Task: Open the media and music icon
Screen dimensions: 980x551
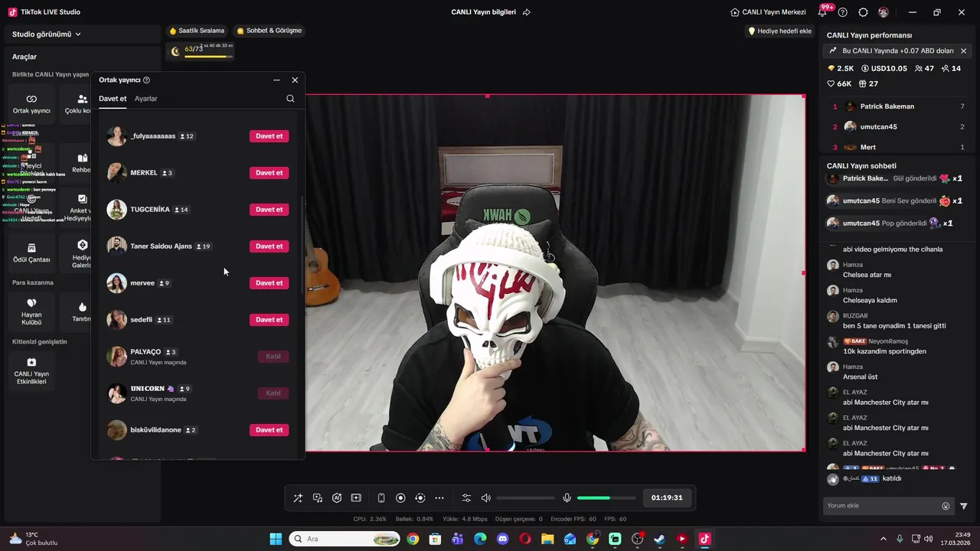Action: coord(318,498)
